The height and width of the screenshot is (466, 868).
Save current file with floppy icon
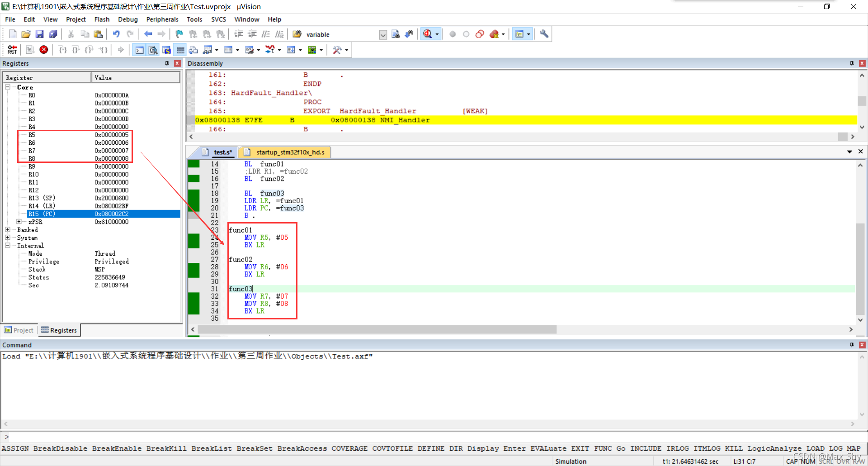[40, 34]
